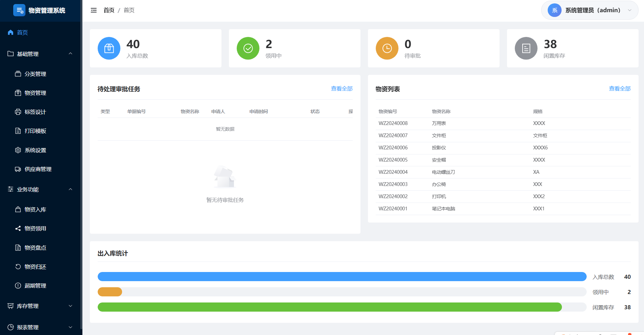
Task: Click the 标签设计 printer icon
Action: point(18,112)
